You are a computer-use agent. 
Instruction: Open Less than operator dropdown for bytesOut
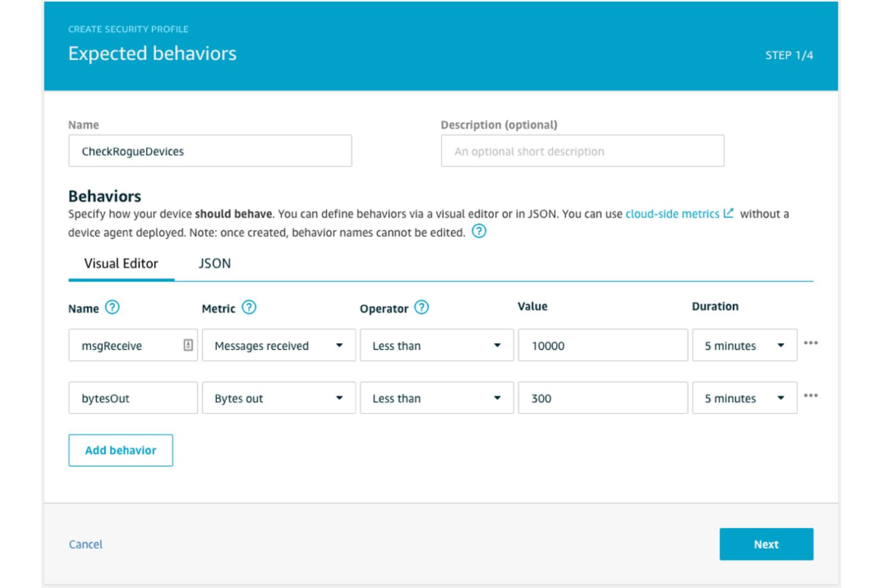click(x=437, y=398)
